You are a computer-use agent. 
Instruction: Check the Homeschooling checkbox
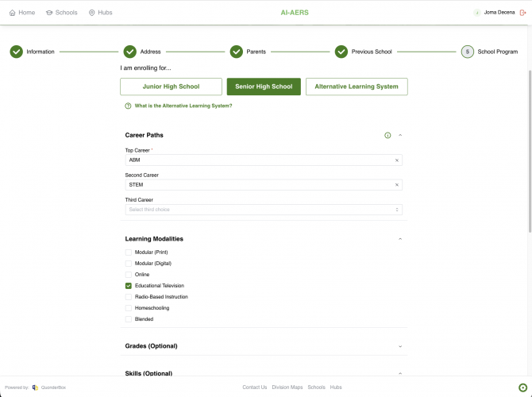click(129, 308)
